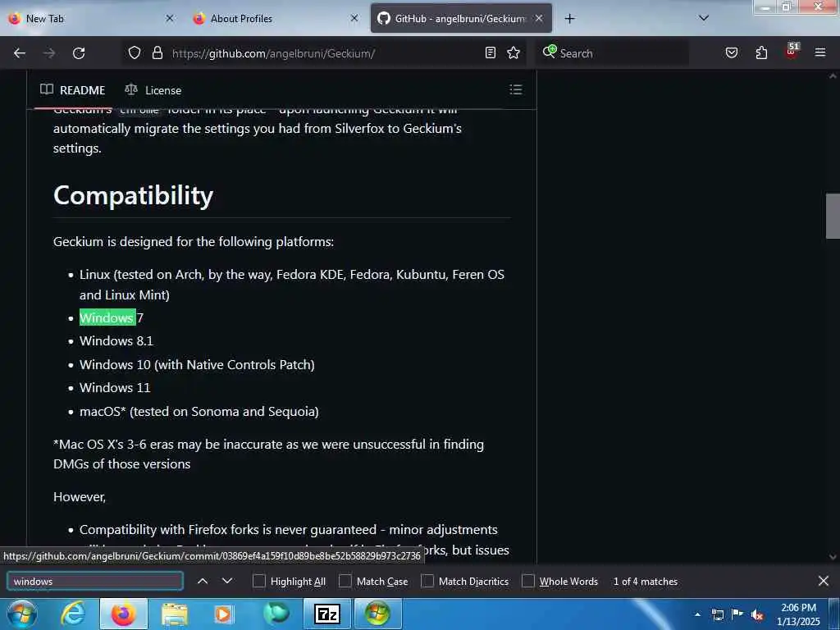Enable the Whole Words checkbox
This screenshot has width=840, height=630.
pos(527,582)
